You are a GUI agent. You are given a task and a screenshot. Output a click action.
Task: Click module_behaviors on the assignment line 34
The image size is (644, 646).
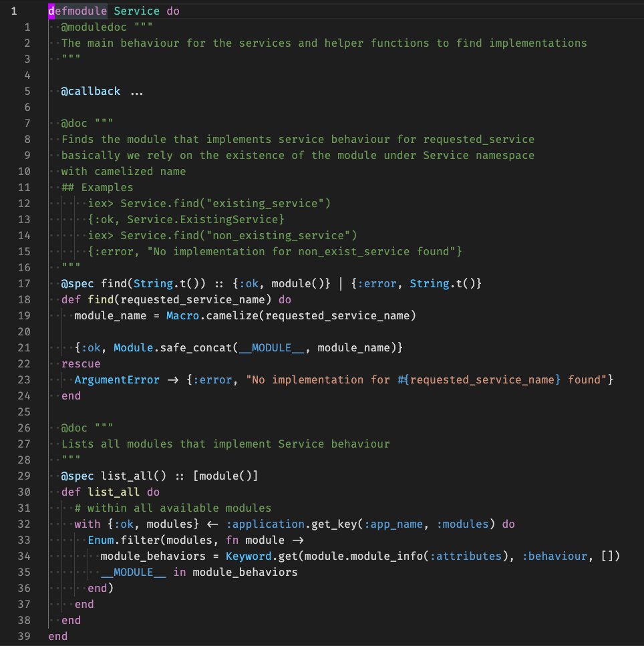pyautogui.click(x=153, y=556)
